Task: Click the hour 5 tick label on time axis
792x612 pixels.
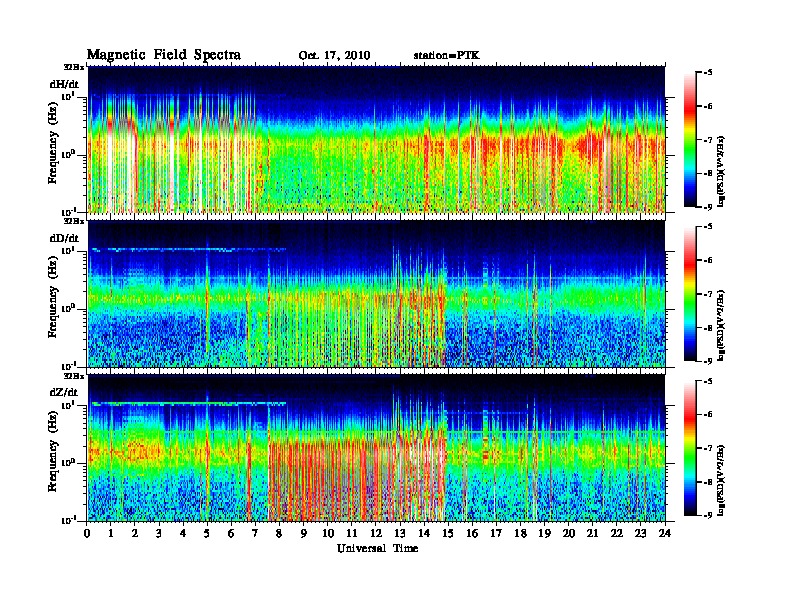Action: [207, 533]
